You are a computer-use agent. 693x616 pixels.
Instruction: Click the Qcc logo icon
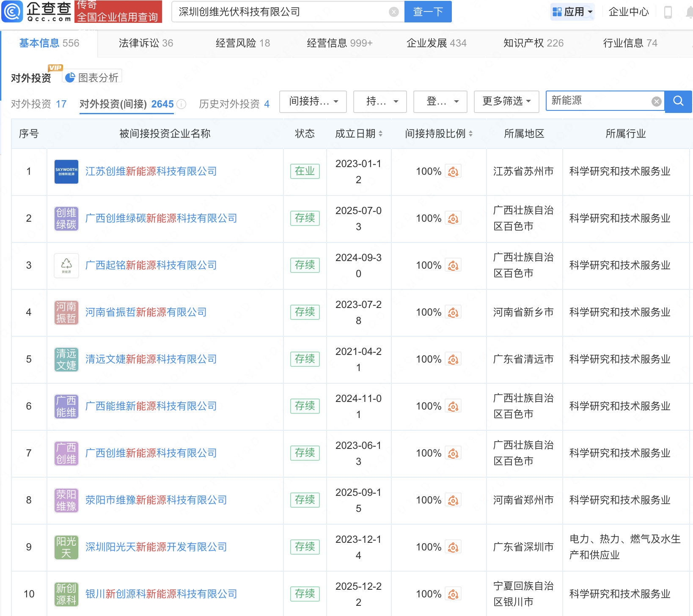tap(12, 11)
